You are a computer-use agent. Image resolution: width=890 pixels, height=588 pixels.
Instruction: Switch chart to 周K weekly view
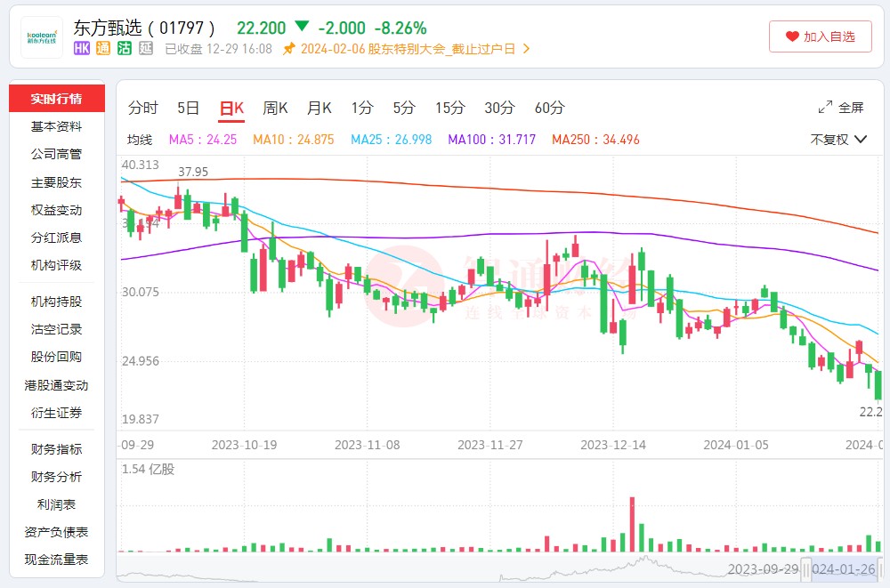click(275, 108)
